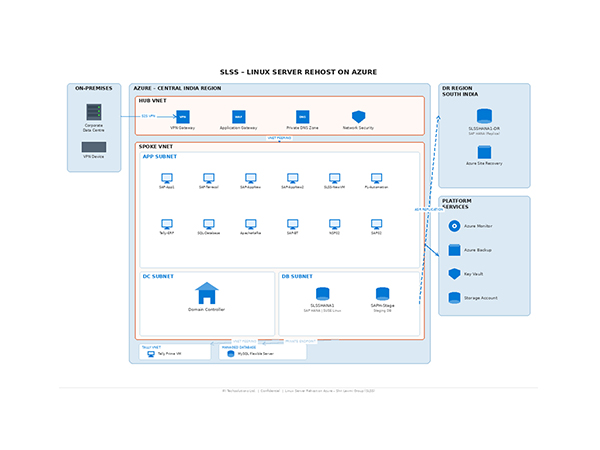Viewport: 600px width, 450px height.
Task: Select the SLSSHANA1 database icon
Action: [323, 294]
